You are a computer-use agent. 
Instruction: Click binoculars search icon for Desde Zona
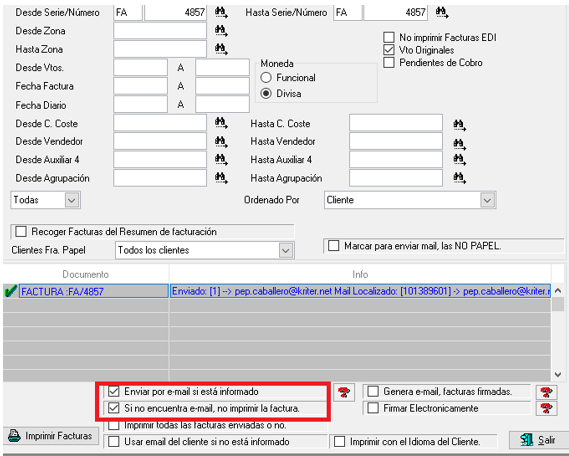point(221,30)
